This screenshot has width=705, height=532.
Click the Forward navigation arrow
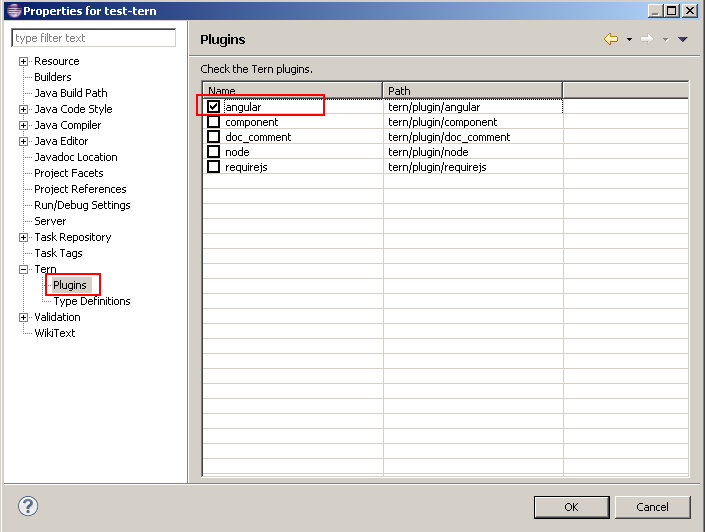point(647,39)
